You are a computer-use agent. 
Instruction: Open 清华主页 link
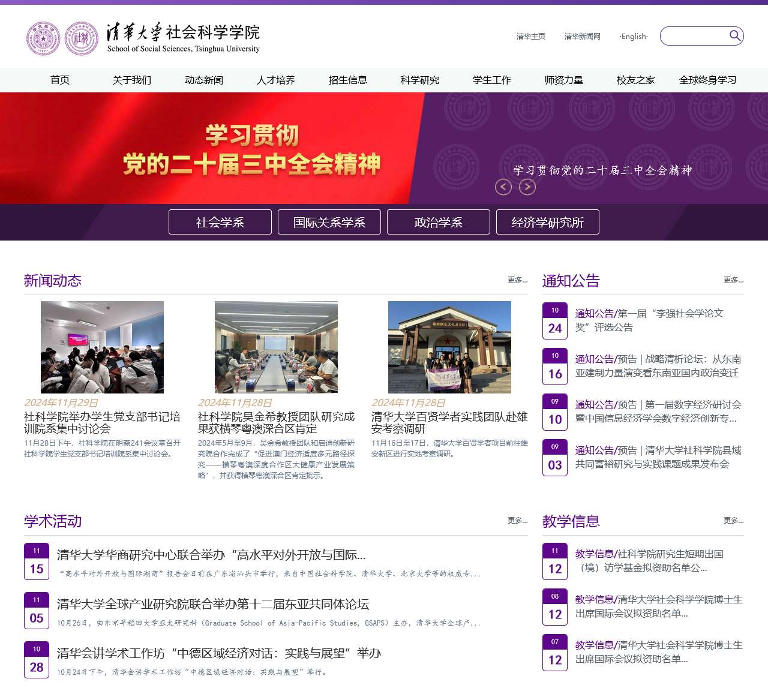coord(531,37)
